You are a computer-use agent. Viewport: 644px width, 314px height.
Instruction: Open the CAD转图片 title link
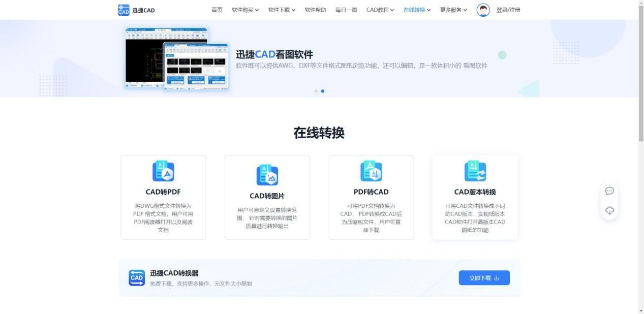(x=267, y=196)
